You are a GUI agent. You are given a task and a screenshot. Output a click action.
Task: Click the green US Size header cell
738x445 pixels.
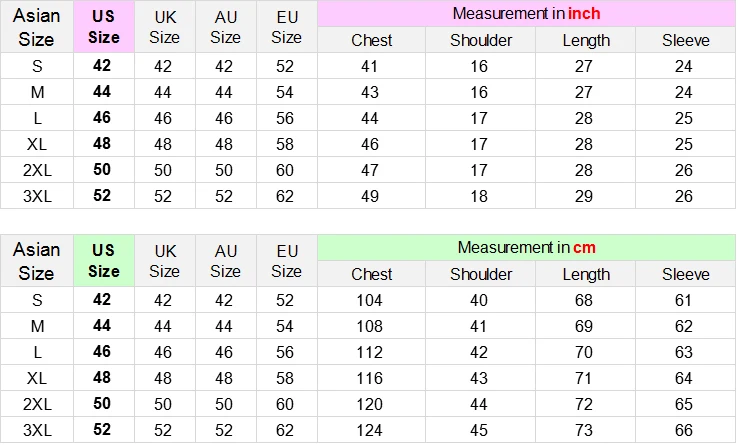point(104,260)
